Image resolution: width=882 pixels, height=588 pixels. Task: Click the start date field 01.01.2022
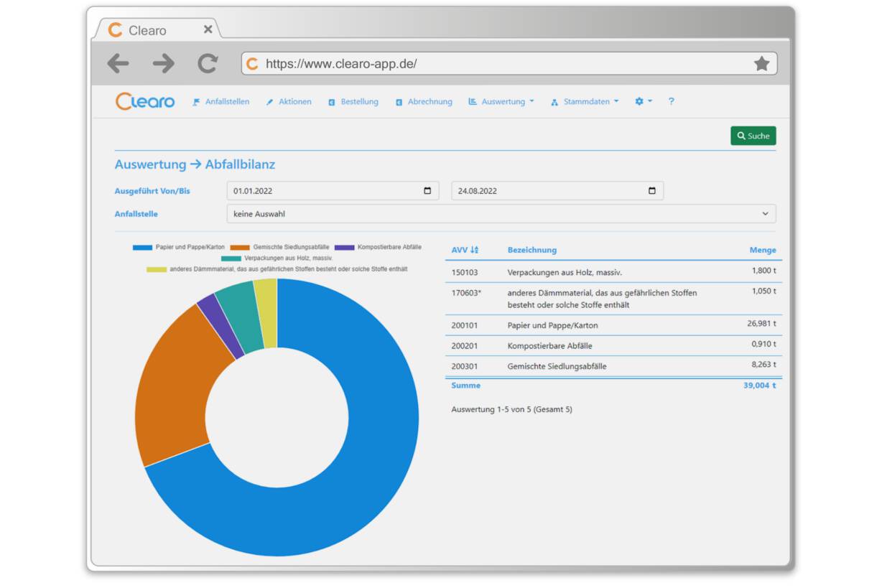pos(333,191)
